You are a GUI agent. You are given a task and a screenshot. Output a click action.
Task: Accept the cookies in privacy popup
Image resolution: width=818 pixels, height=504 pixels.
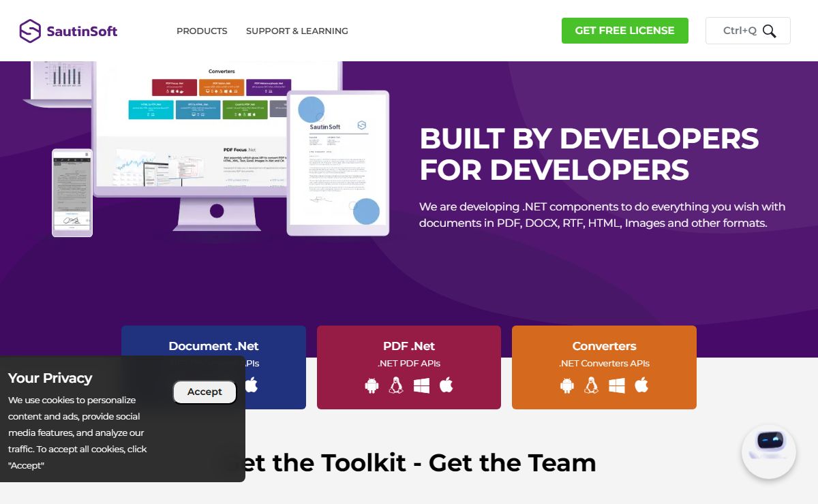[x=204, y=392]
